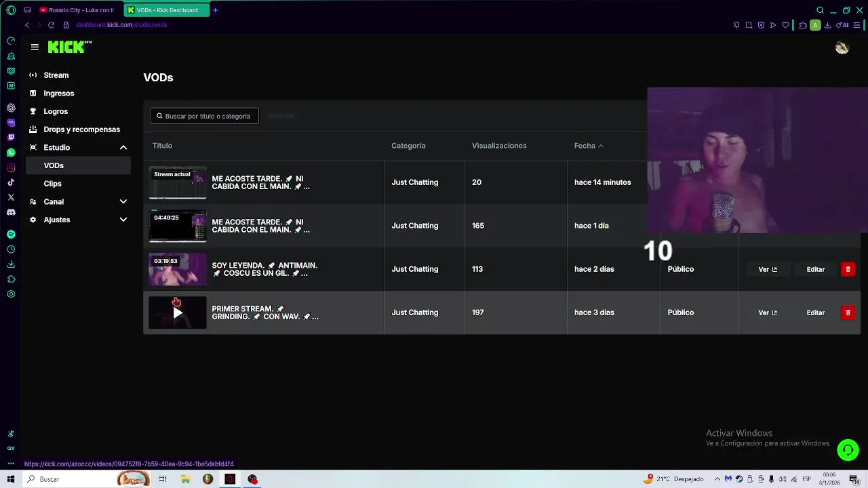Open browser sidebar settings gear
The height and width of the screenshot is (488, 868).
[11, 294]
